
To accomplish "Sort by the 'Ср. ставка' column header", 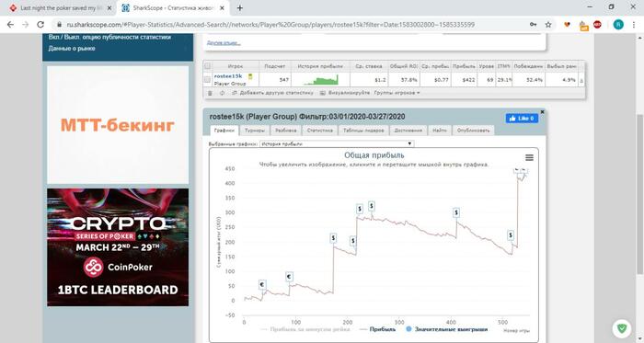I will [369, 66].
